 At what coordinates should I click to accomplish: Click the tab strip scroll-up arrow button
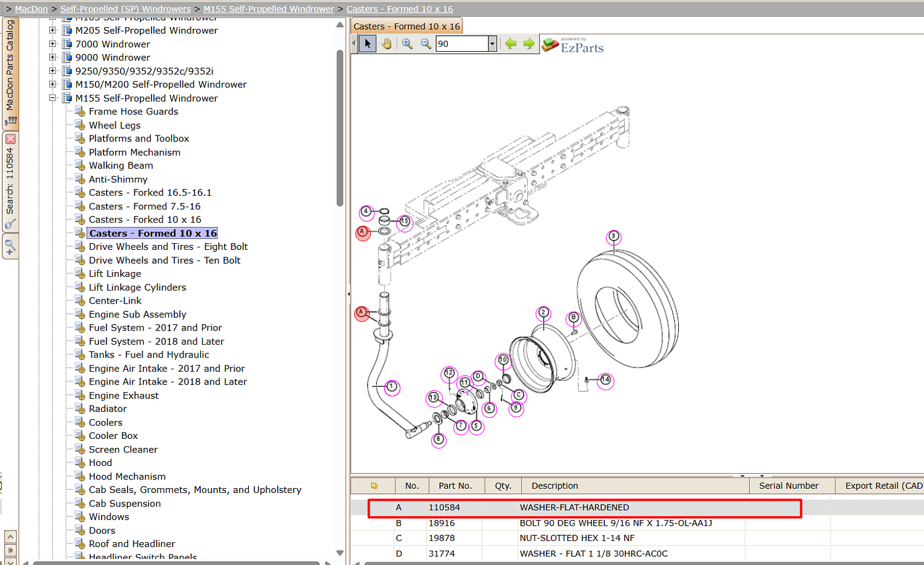[x=10, y=537]
